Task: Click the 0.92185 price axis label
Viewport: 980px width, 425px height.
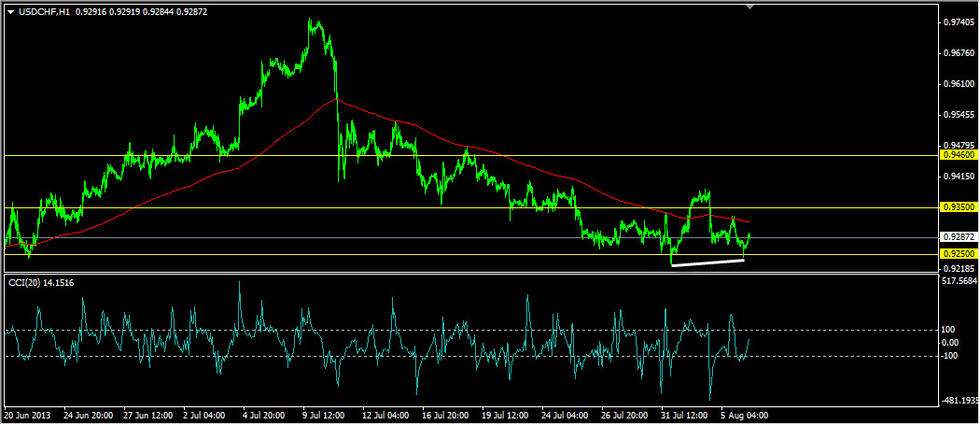Action: tap(957, 268)
